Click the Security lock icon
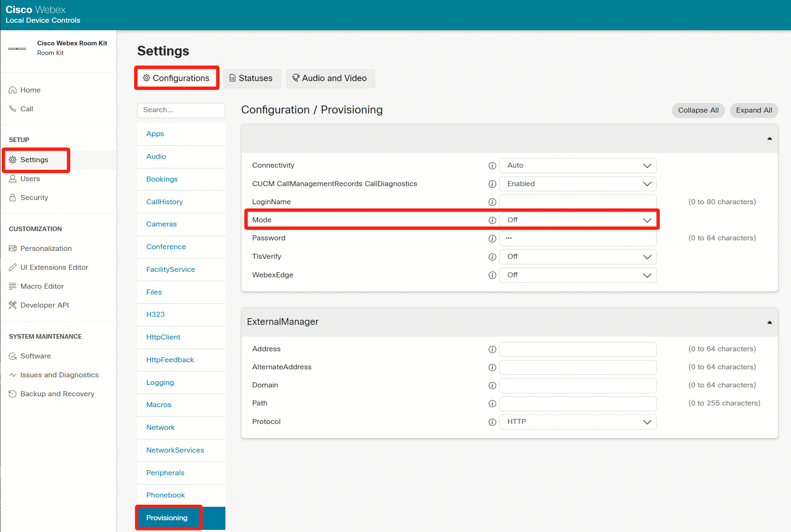Image resolution: width=791 pixels, height=532 pixels. (x=13, y=198)
